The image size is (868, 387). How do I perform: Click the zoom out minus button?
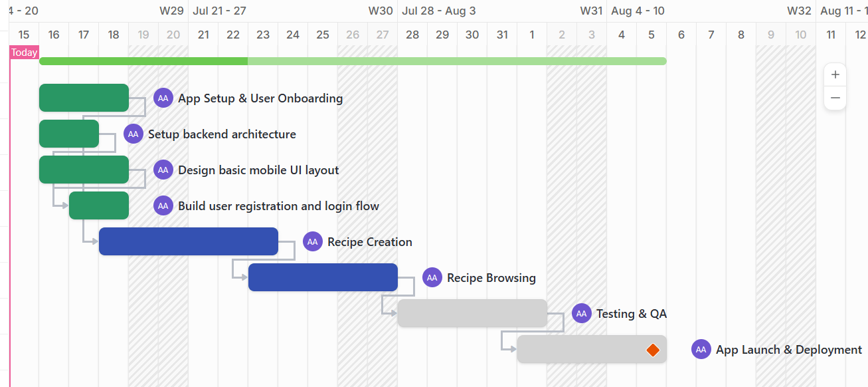[x=835, y=98]
